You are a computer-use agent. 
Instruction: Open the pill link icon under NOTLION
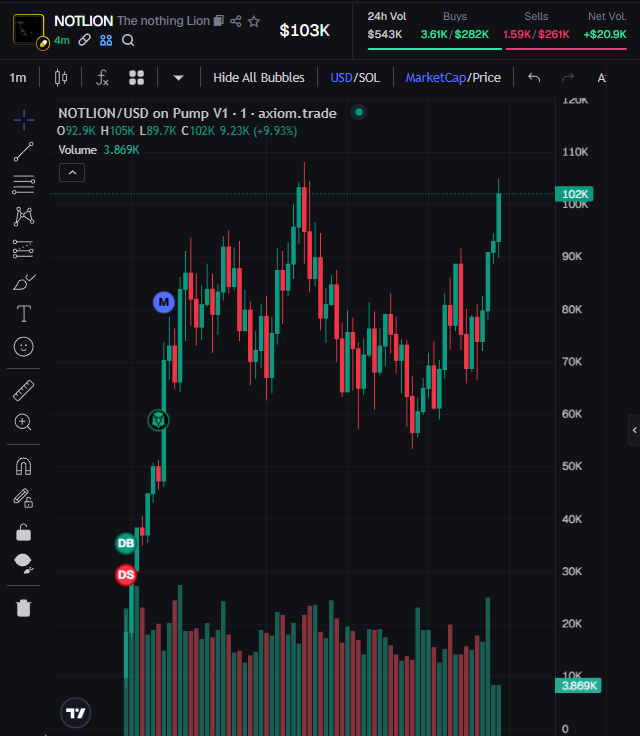(x=85, y=40)
